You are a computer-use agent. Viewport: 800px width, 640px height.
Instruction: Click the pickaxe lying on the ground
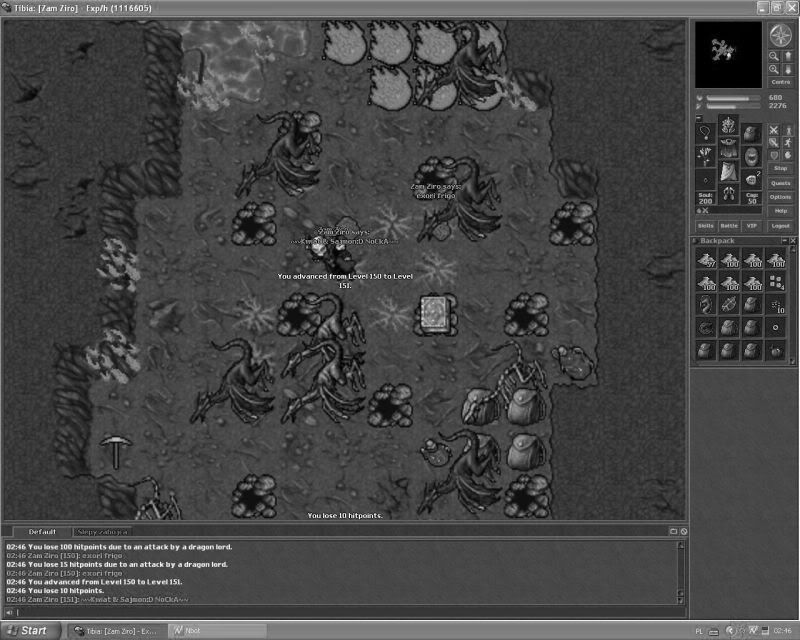116,452
